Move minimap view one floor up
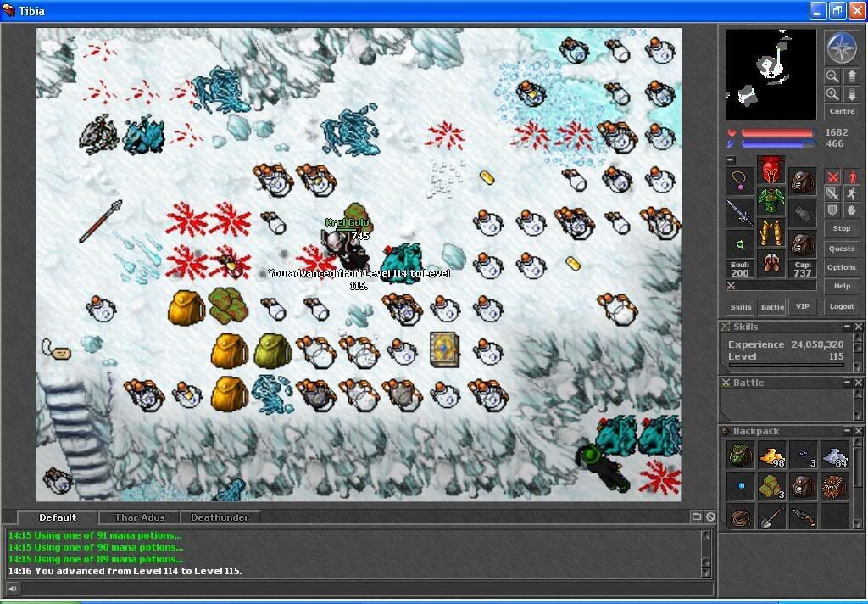Image resolution: width=868 pixels, height=604 pixels. tap(851, 75)
